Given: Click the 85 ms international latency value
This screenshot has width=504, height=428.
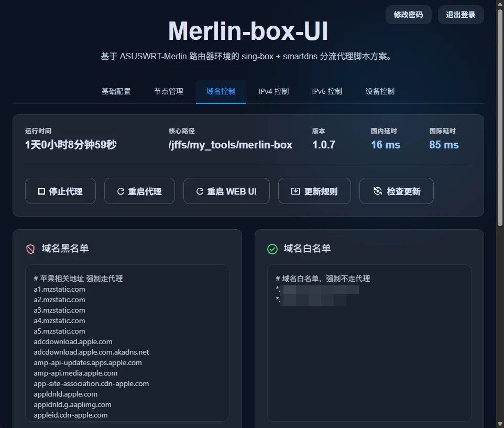Looking at the screenshot, I should coord(444,145).
